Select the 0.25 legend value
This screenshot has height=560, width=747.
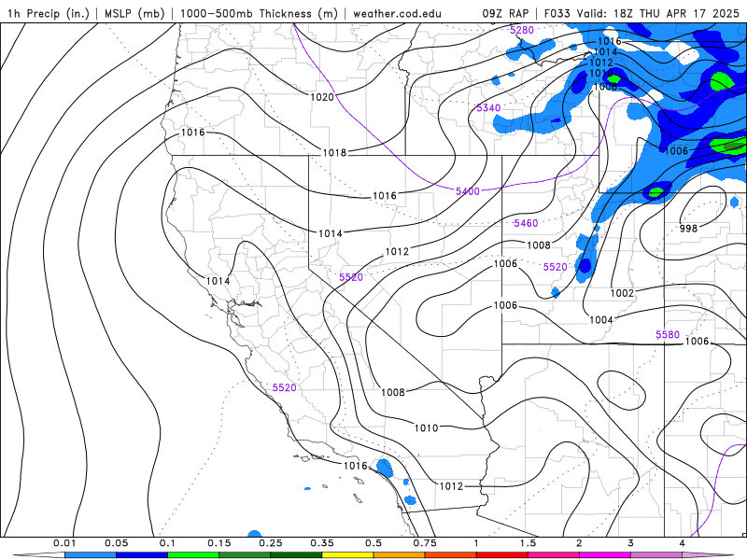(271, 543)
